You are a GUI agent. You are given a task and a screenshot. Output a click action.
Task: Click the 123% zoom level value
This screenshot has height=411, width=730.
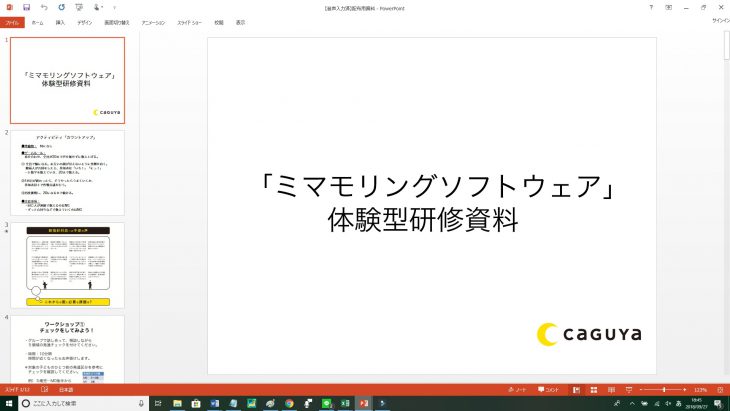tap(701, 390)
